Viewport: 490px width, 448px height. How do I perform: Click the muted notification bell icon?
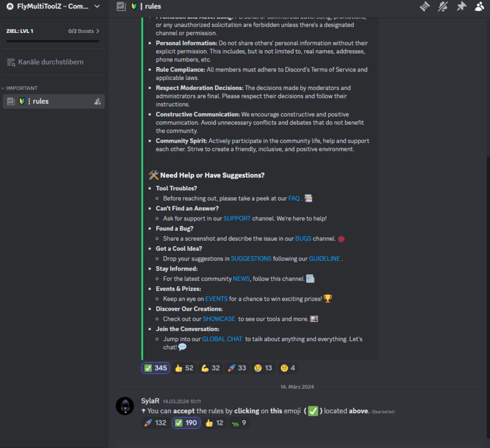(x=443, y=7)
